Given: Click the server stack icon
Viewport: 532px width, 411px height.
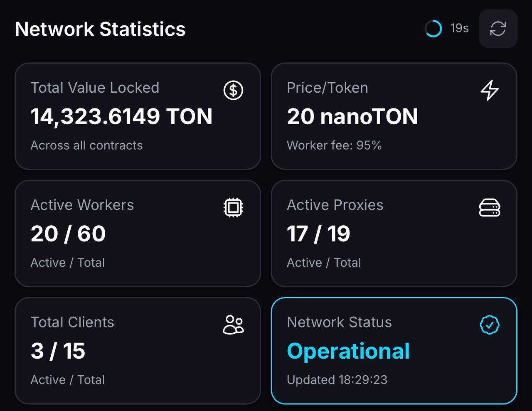Looking at the screenshot, I should coord(490,207).
